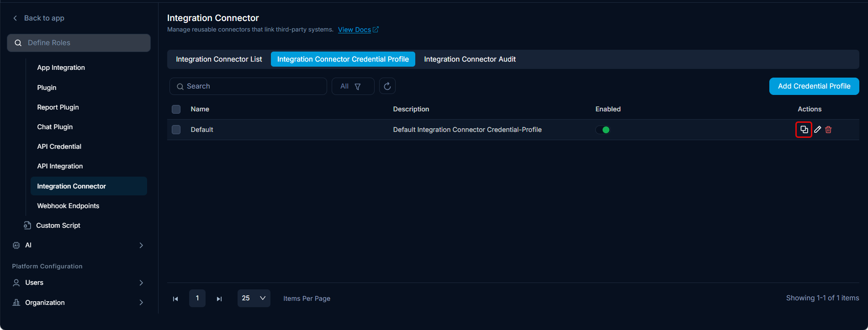Open API Integration in the sidebar
Image resolution: width=868 pixels, height=330 pixels.
[60, 166]
